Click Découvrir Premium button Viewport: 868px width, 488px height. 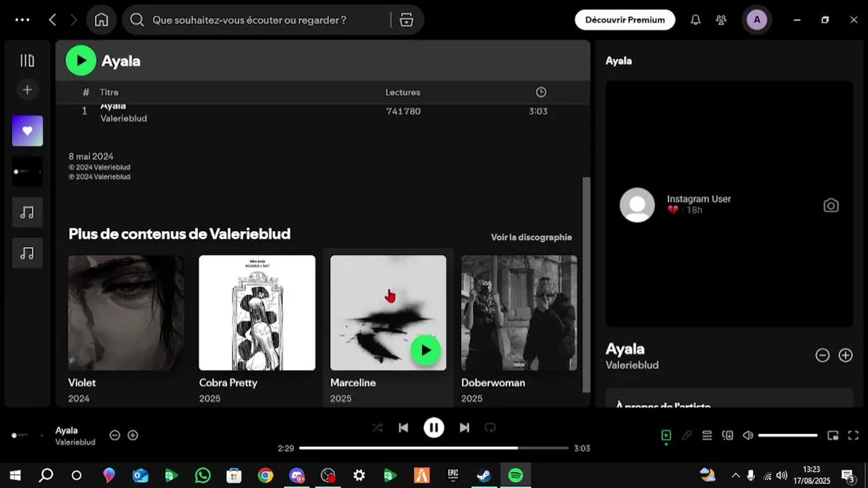[x=625, y=20]
